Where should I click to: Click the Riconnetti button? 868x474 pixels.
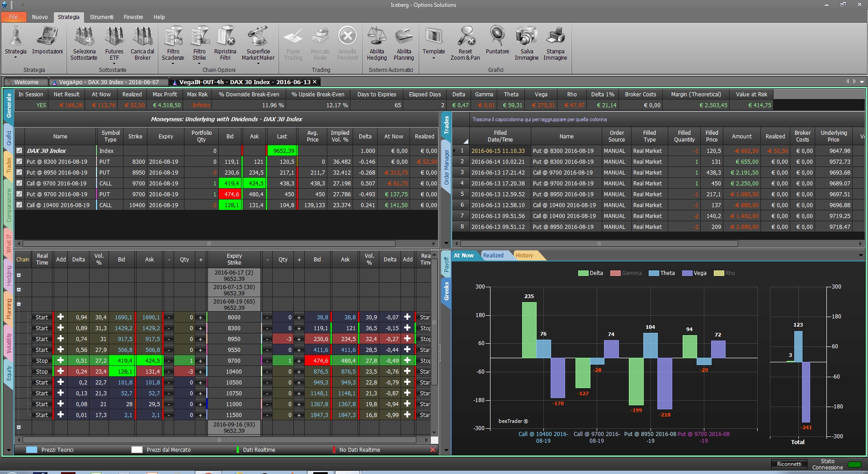coord(789,464)
